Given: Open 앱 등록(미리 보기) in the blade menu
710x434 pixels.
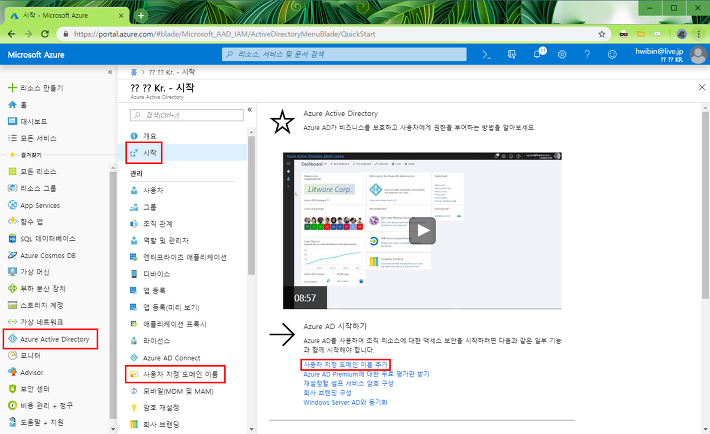Looking at the screenshot, I should point(165,307).
